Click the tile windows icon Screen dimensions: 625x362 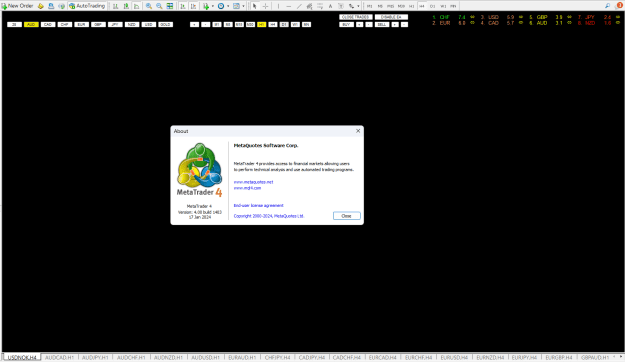pyautogui.click(x=170, y=6)
